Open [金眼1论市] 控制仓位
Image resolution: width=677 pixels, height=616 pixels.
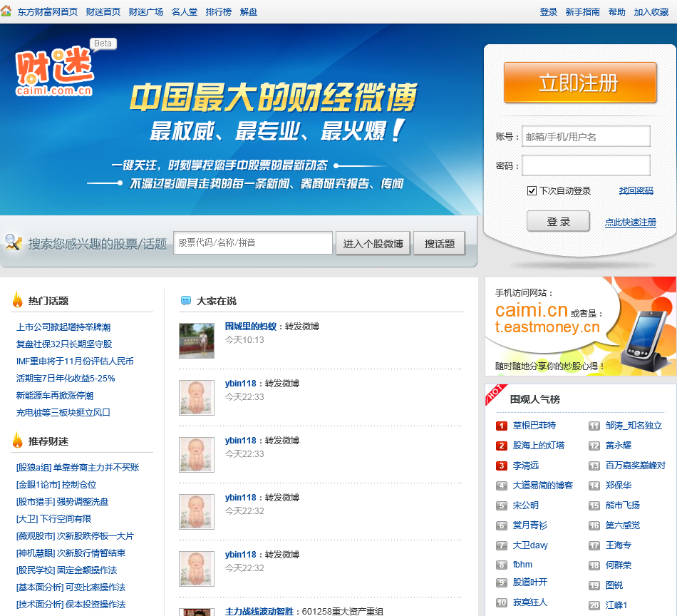coord(56,485)
